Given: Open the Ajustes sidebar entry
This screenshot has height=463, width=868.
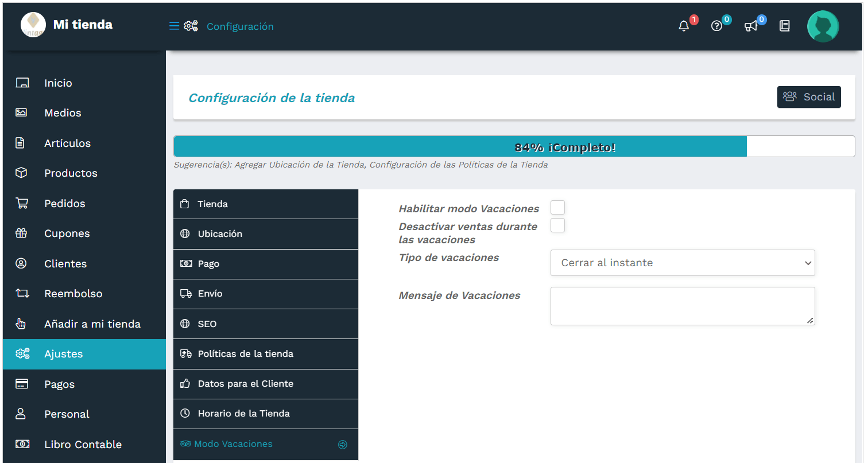Looking at the screenshot, I should coord(63,353).
